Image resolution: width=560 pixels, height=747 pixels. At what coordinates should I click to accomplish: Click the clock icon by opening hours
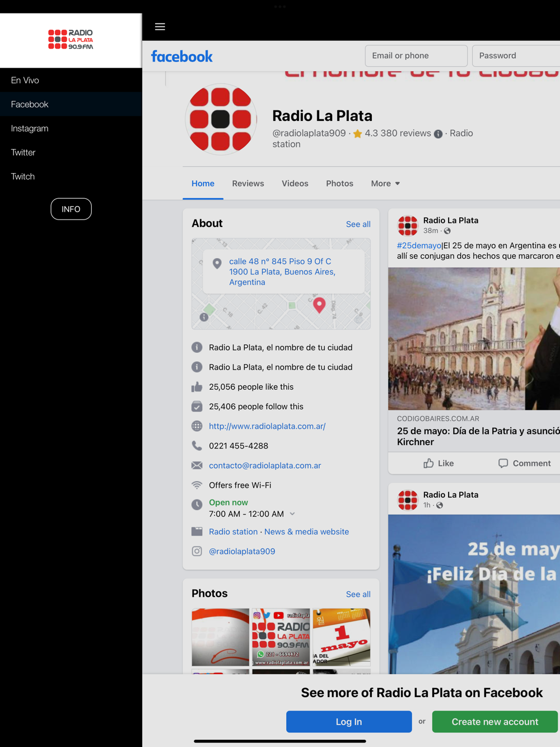(x=197, y=505)
